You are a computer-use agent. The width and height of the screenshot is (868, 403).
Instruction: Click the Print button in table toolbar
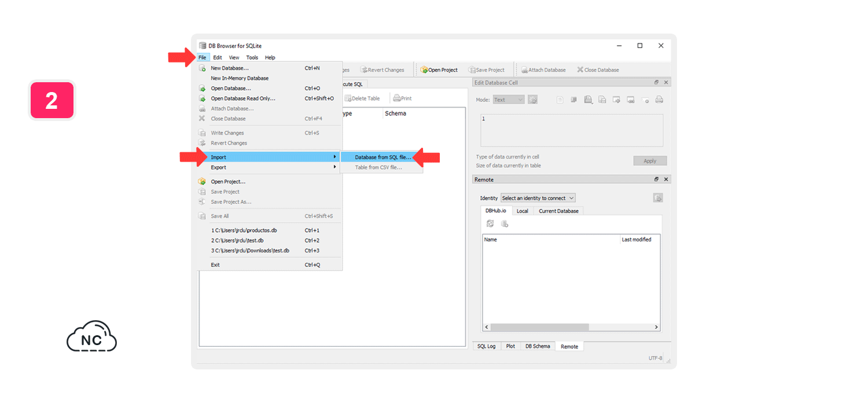(403, 98)
